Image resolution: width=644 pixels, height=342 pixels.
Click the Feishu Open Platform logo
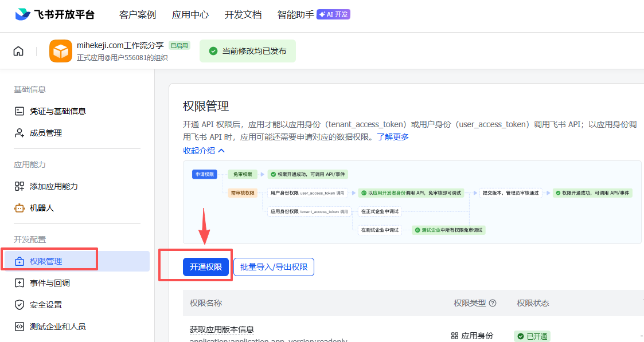(x=54, y=15)
